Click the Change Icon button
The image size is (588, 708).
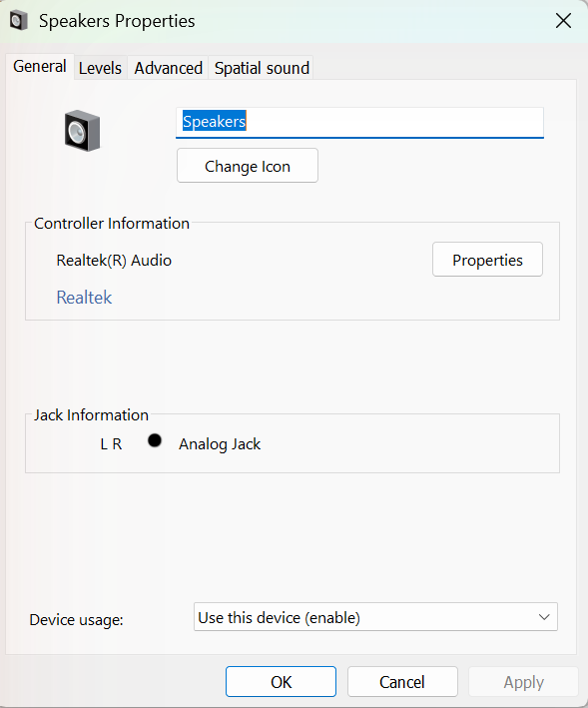tap(248, 166)
